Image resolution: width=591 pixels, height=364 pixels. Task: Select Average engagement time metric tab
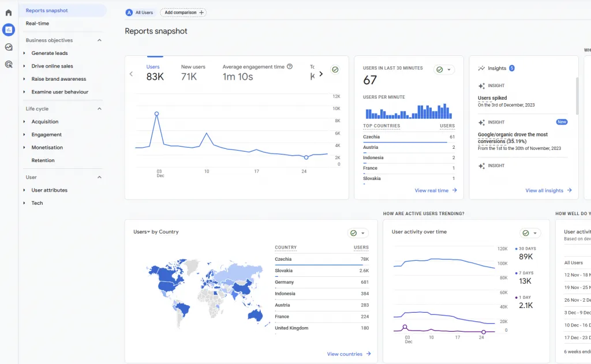(x=257, y=72)
